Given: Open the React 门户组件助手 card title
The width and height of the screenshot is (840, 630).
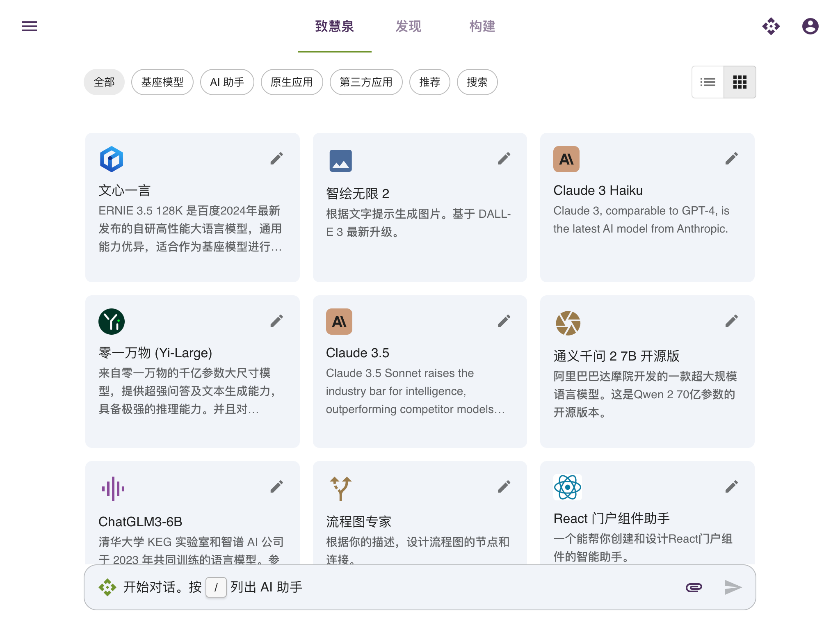Looking at the screenshot, I should point(612,518).
